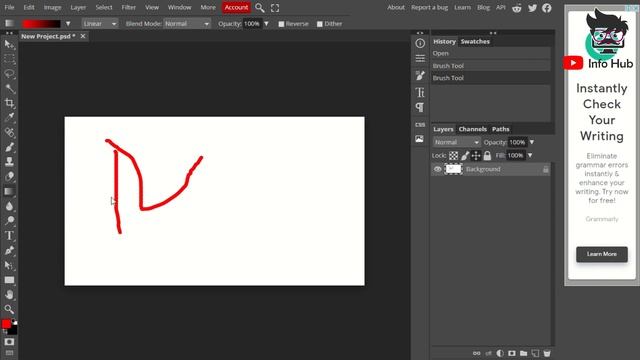This screenshot has width=640, height=360.
Task: Toggle lock image pixels brush icon
Action: [x=465, y=156]
